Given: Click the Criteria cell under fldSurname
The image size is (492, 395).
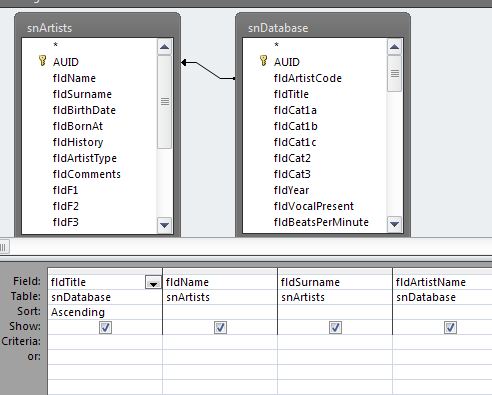Looking at the screenshot, I should pos(335,342).
